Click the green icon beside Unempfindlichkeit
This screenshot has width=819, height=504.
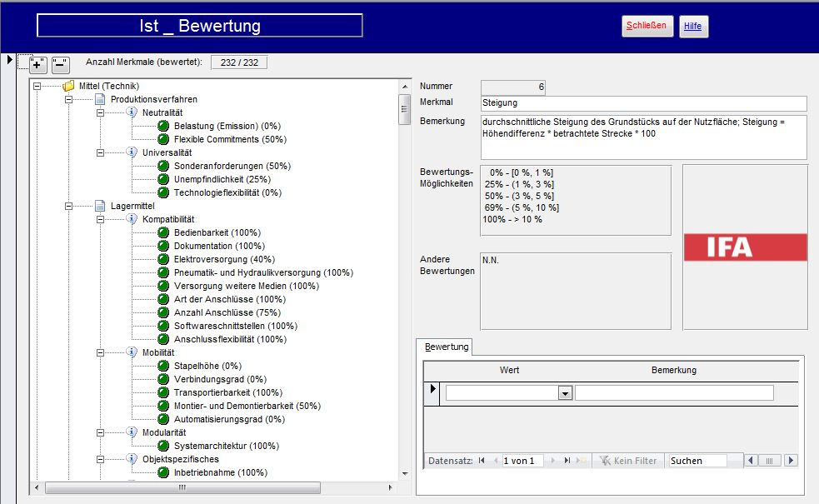[x=163, y=179]
